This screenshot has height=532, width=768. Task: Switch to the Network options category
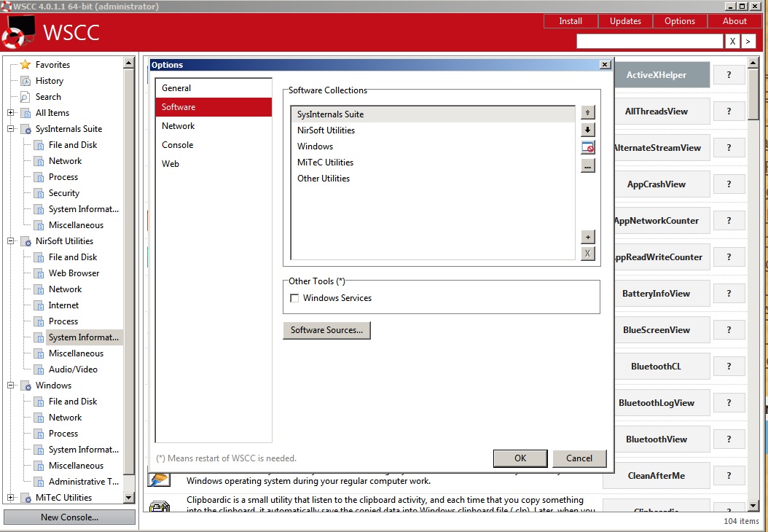(179, 126)
